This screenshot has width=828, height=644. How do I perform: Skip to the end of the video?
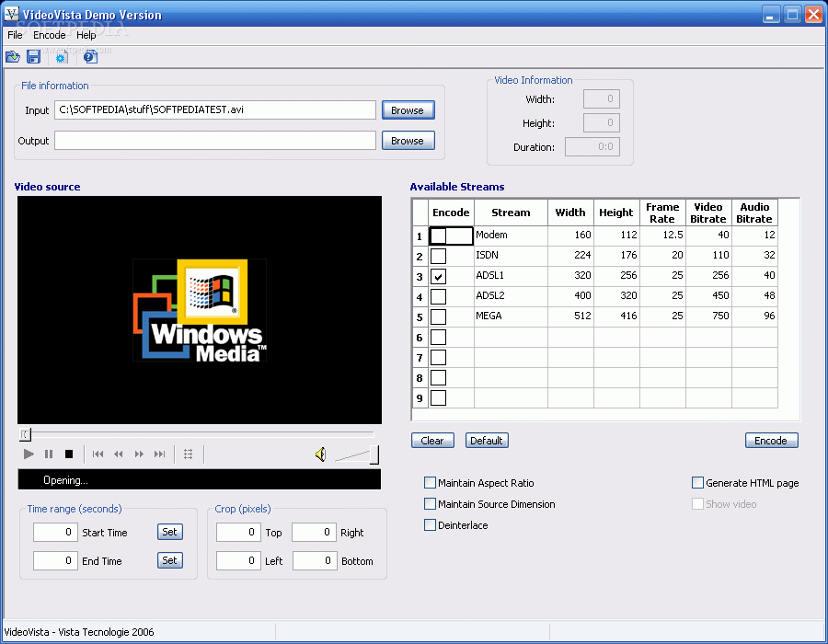coord(159,454)
